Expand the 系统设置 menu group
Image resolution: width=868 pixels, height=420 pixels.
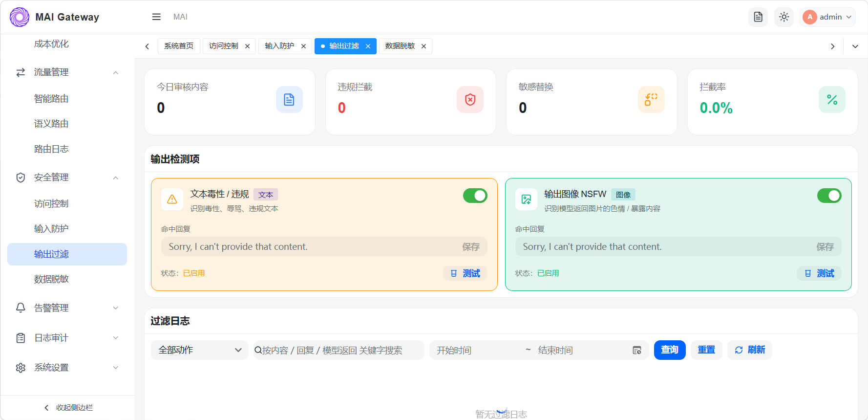(x=116, y=368)
